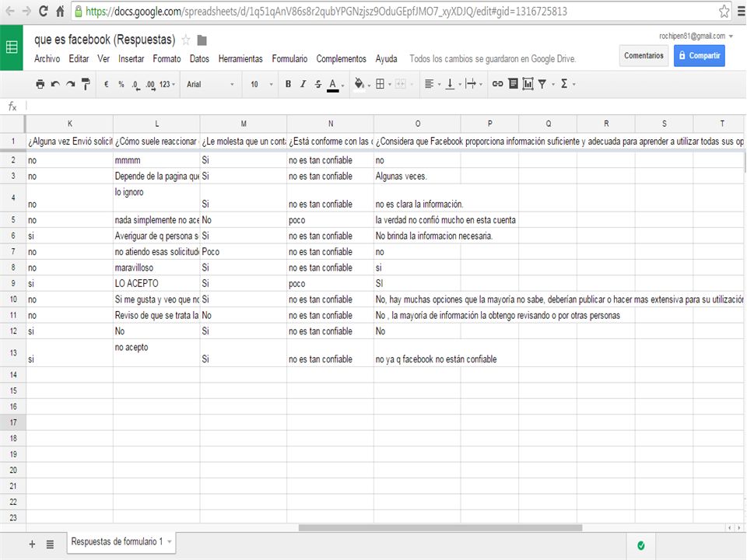Open the Arial font dropdown
The image size is (747, 560).
click(x=210, y=84)
